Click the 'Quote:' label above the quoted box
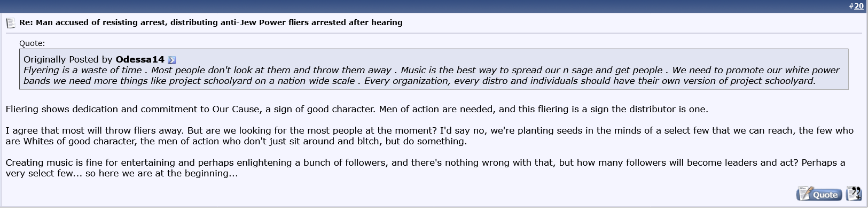868x209 pixels. [x=32, y=43]
